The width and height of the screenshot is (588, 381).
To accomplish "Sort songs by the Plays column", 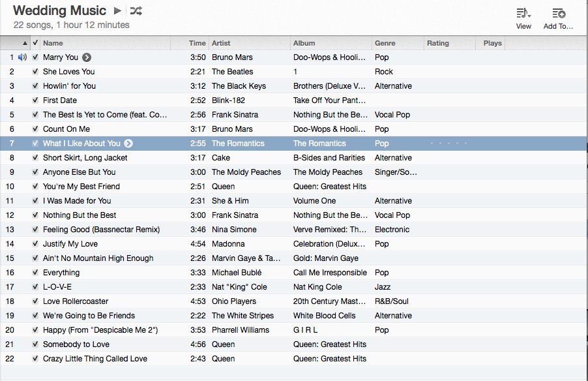I will [490, 43].
